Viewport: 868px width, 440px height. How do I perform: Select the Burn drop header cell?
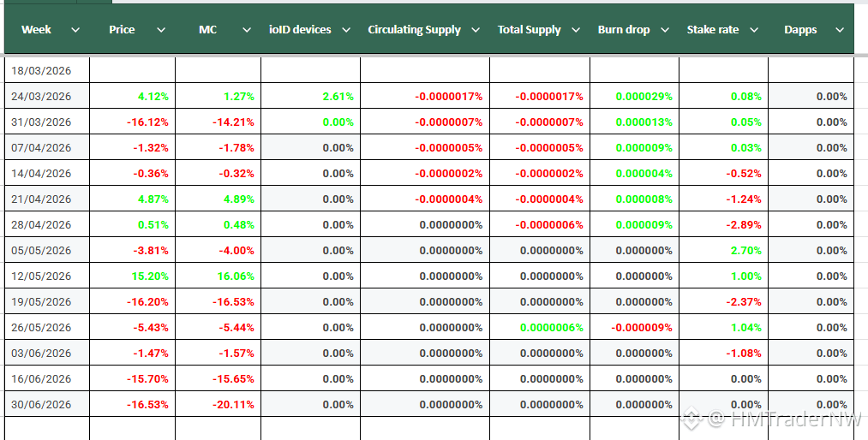tap(635, 29)
